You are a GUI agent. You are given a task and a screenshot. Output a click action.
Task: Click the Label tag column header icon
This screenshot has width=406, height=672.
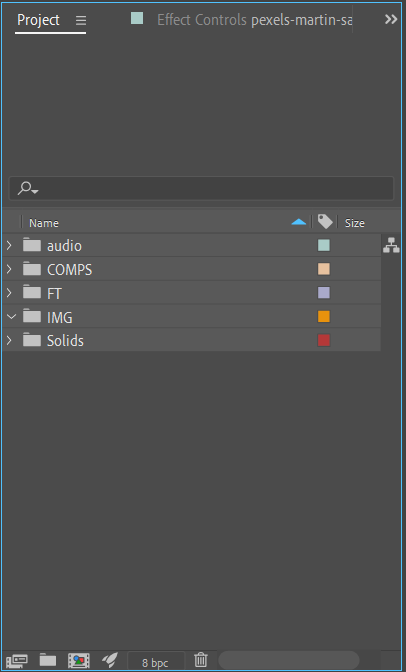tap(325, 222)
